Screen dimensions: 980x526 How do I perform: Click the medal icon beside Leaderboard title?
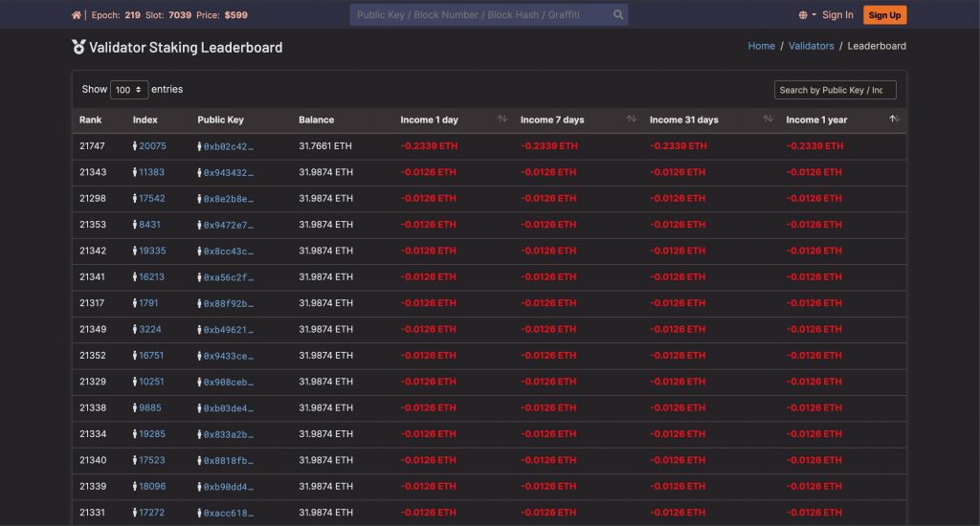coord(78,47)
